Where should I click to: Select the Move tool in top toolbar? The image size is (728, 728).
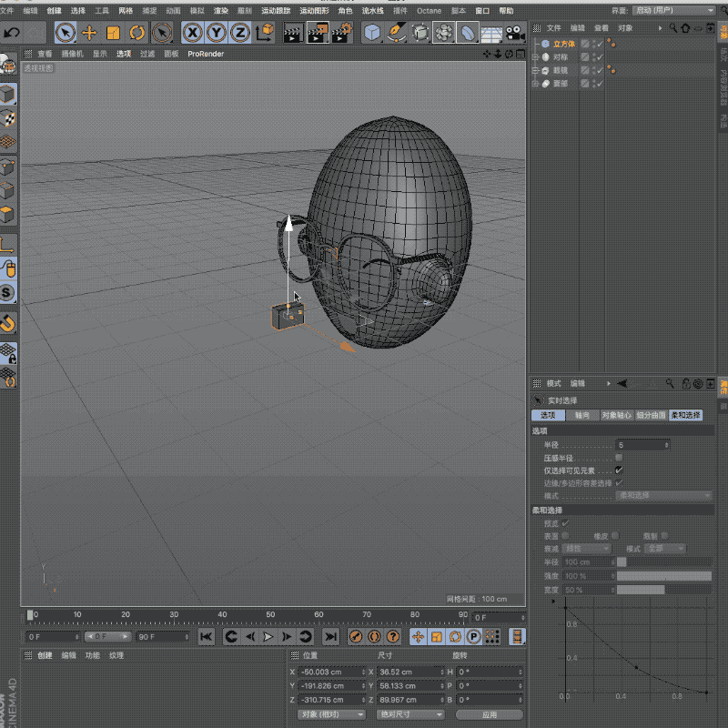89,33
